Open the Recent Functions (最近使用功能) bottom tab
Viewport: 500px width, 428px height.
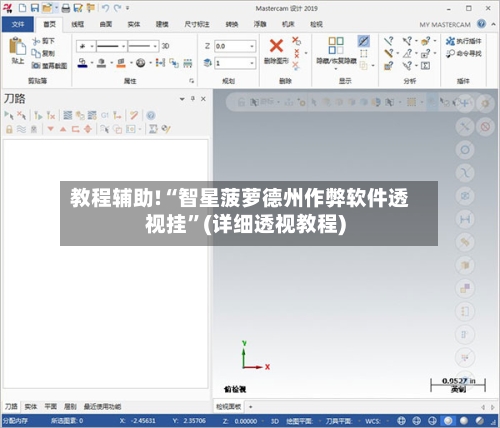point(102,406)
